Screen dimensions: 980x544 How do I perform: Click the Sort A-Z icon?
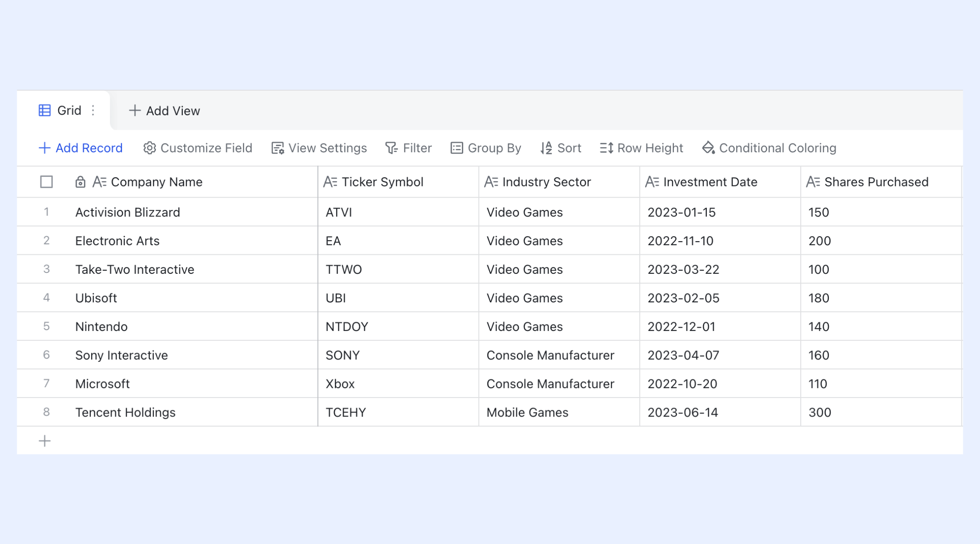coord(546,148)
